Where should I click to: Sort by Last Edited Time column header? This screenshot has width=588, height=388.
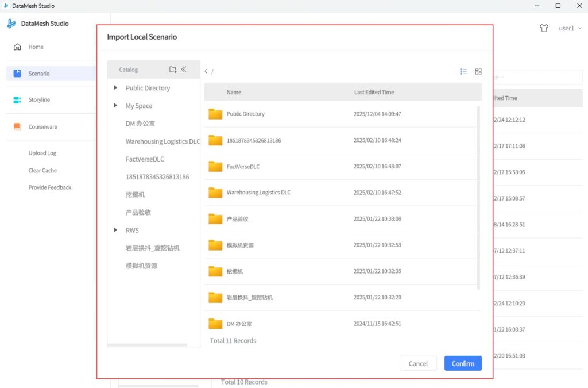tap(374, 92)
